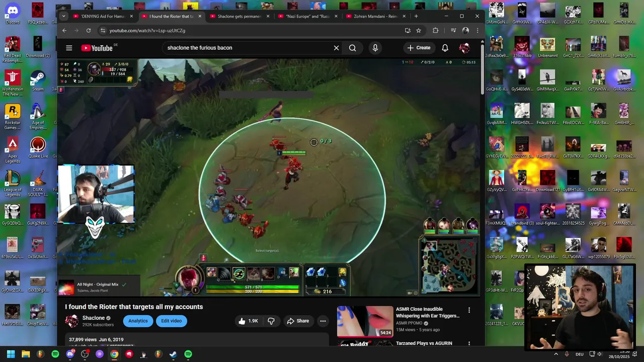The image size is (644, 362).
Task: Share the video
Action: [298, 321]
